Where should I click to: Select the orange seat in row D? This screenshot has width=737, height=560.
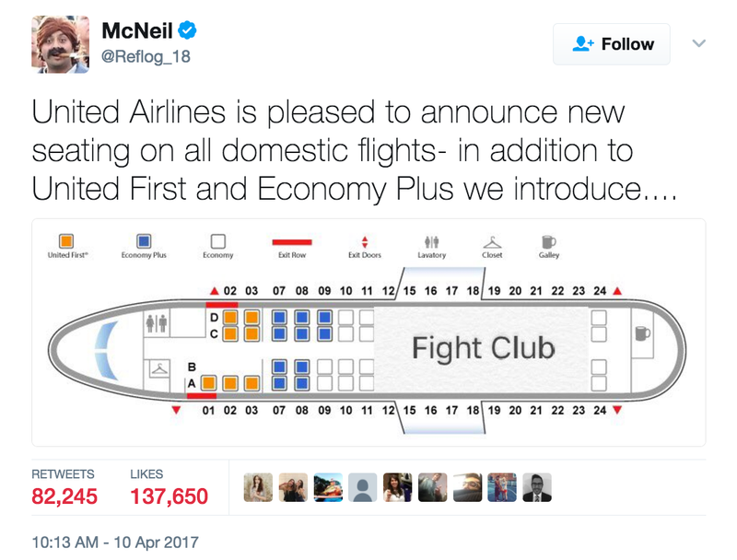coord(230,317)
